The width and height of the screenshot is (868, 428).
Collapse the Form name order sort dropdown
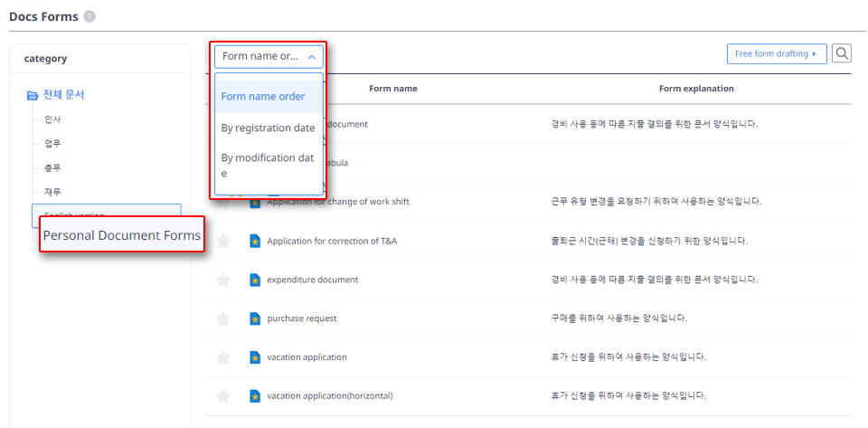[x=269, y=56]
